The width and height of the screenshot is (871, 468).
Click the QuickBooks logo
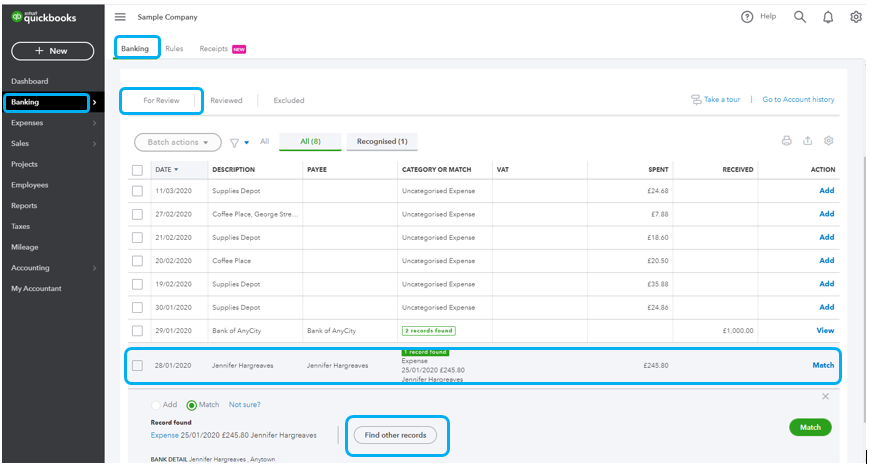click(44, 17)
